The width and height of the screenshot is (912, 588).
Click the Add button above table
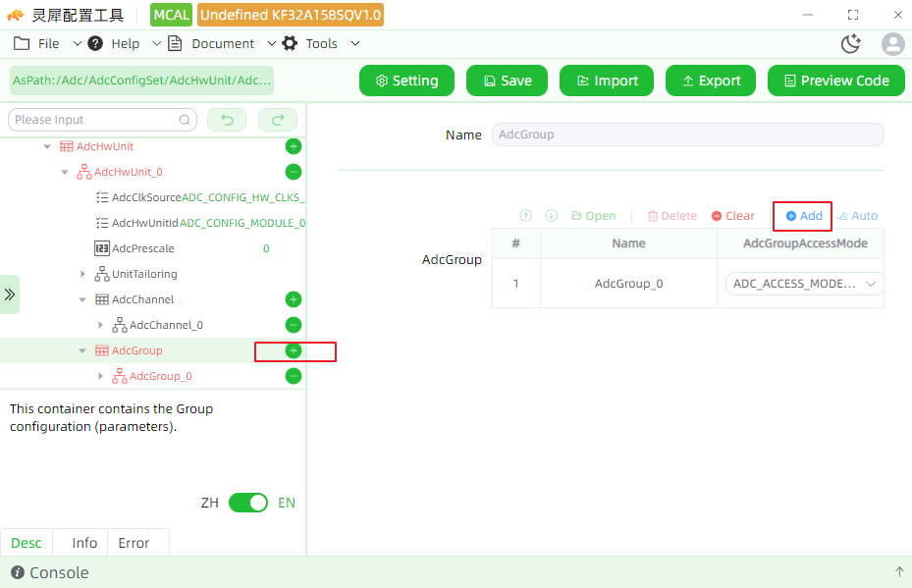coord(804,216)
